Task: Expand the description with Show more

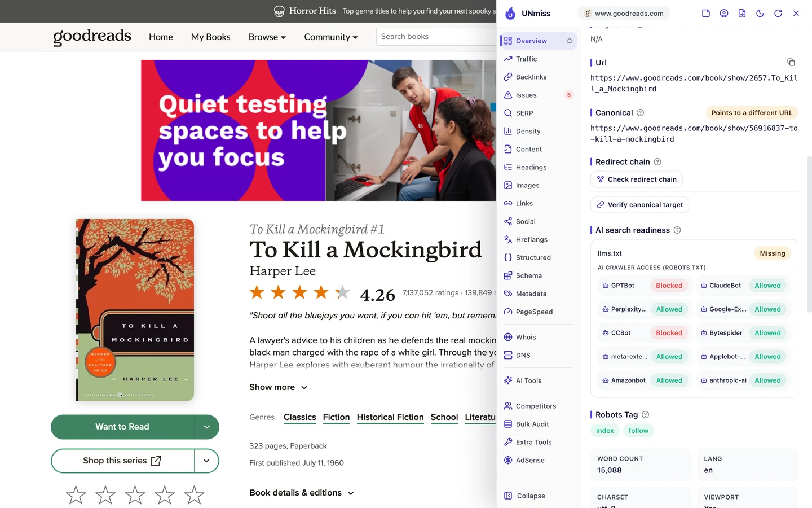Action: (x=279, y=387)
